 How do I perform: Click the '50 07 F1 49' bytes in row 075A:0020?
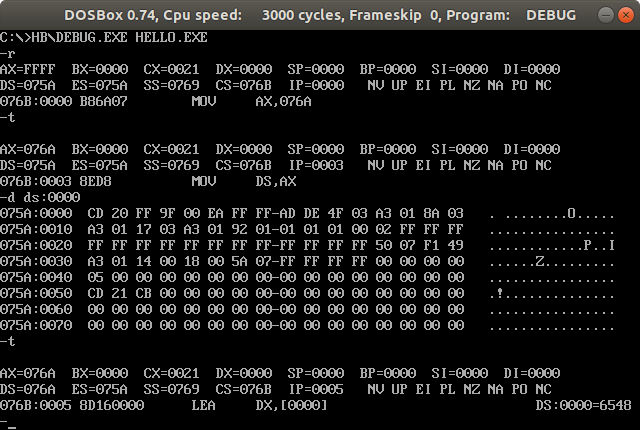coord(420,245)
